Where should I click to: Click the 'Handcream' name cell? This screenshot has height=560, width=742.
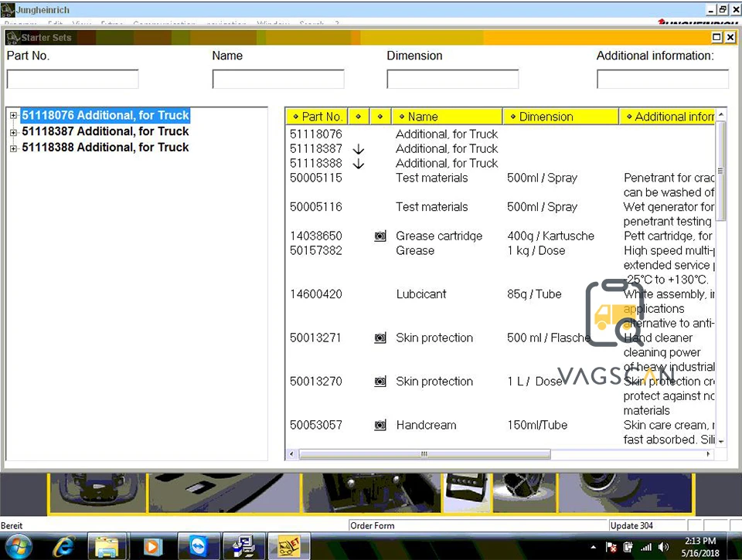click(426, 425)
